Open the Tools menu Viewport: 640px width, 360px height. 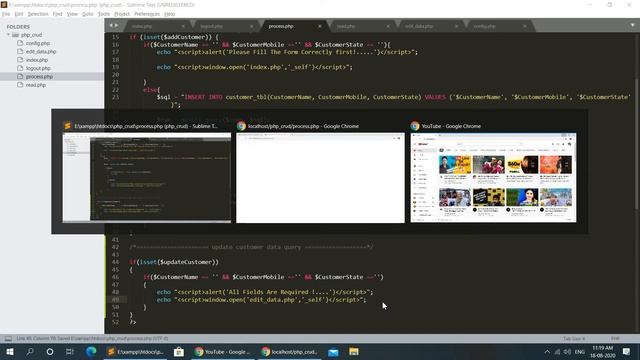tap(104, 14)
